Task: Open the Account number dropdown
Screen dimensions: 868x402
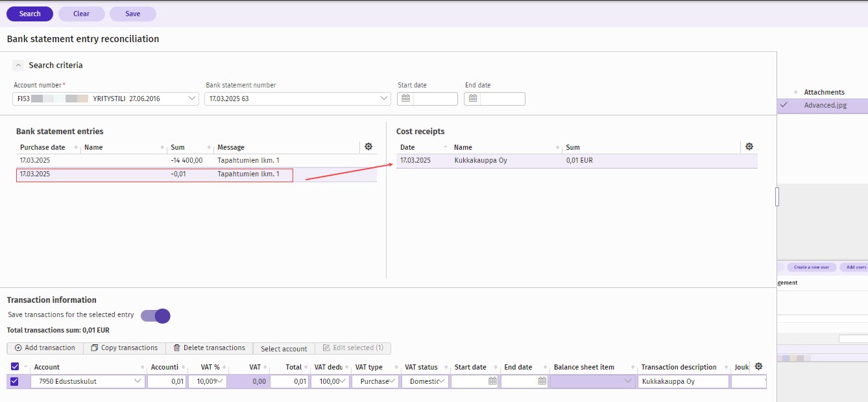Action: coord(192,99)
